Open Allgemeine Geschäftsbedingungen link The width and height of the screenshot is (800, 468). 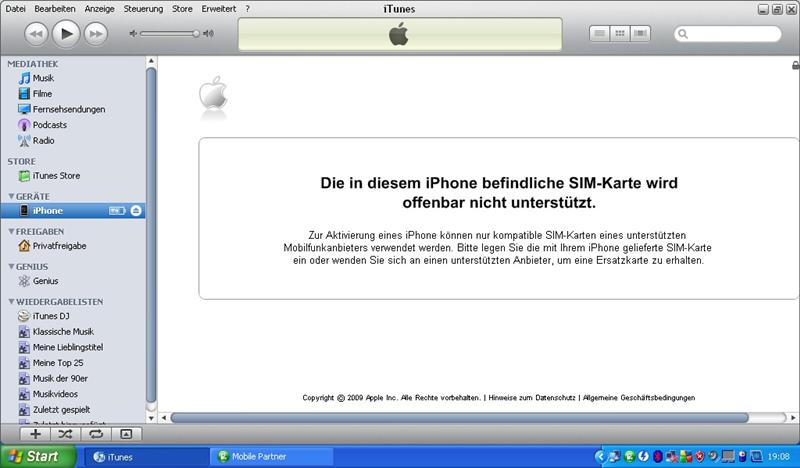pyautogui.click(x=639, y=398)
